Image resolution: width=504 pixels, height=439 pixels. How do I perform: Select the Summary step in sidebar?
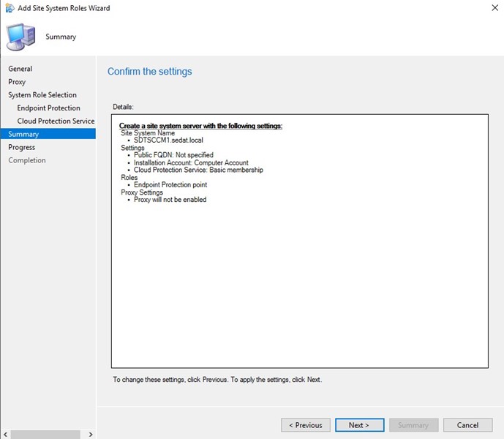[x=48, y=134]
